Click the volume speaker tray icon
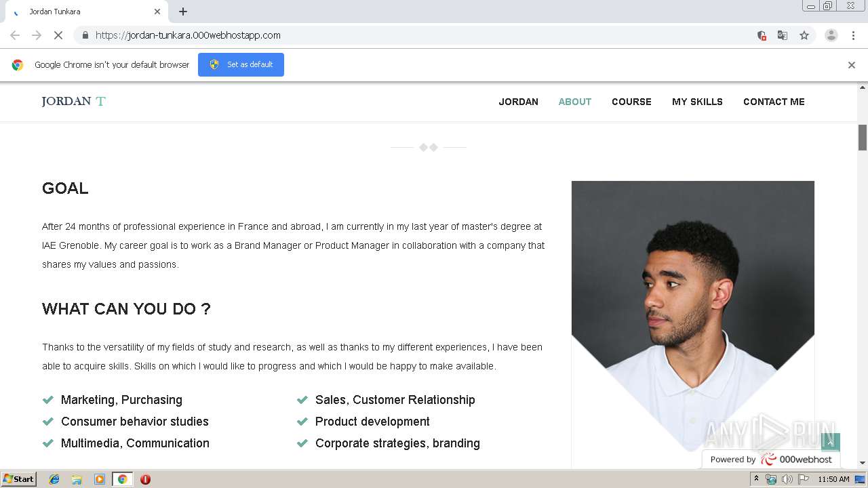This screenshot has height=488, width=868. click(787, 479)
